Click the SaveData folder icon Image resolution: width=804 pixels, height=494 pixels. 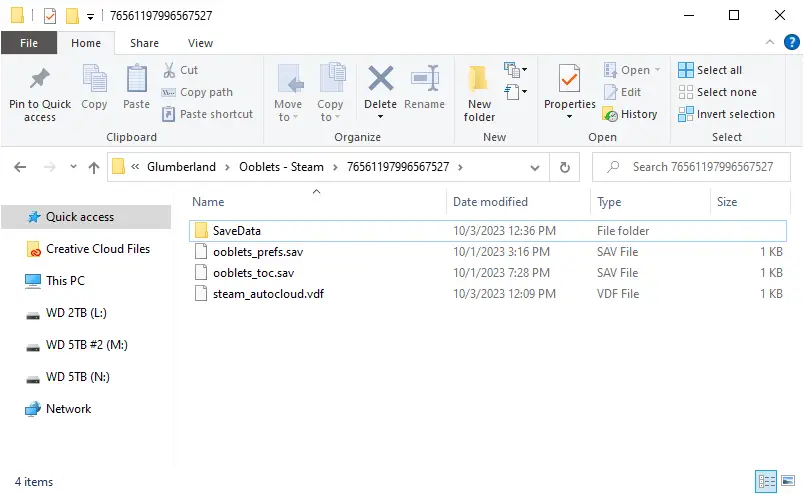(202, 231)
